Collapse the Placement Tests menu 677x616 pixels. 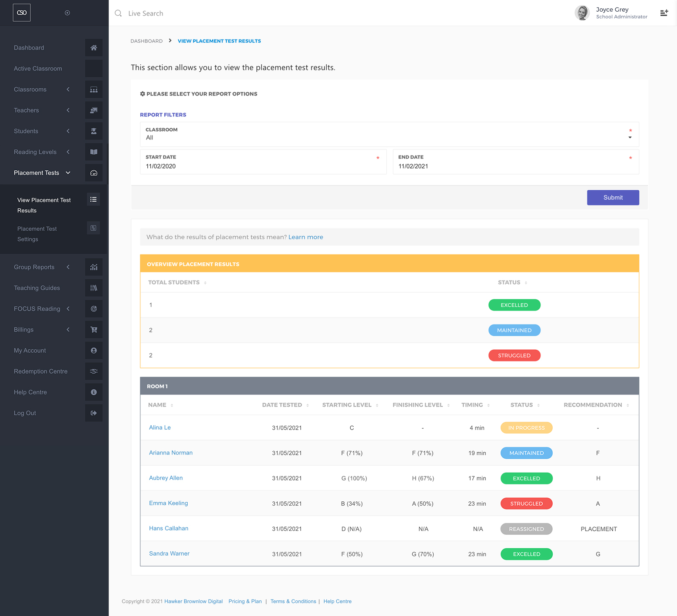coord(68,173)
